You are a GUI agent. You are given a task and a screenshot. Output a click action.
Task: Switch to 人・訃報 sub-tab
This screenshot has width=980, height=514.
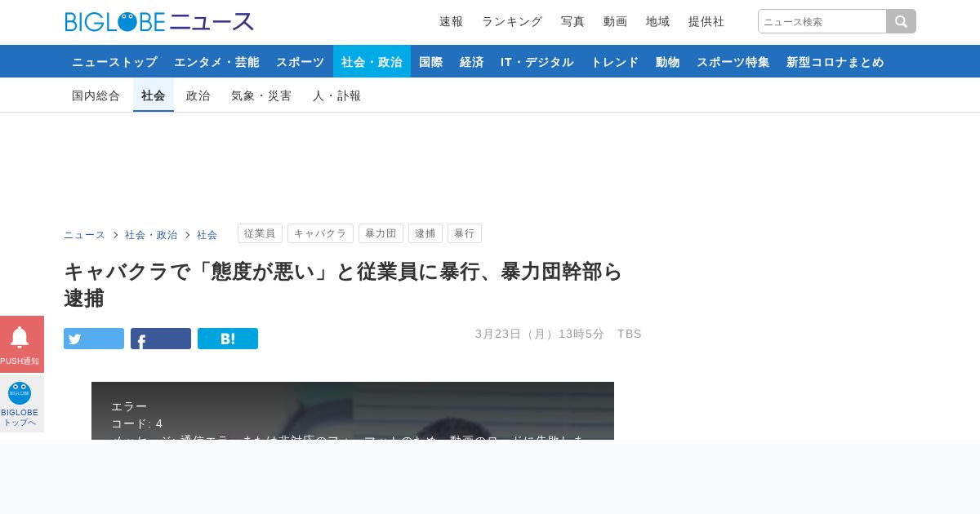336,95
